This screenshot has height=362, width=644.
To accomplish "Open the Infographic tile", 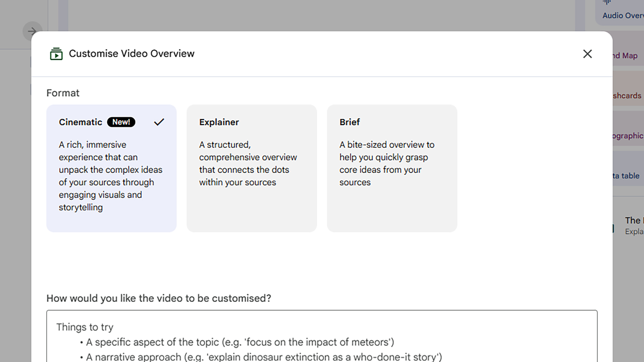I will point(628,136).
